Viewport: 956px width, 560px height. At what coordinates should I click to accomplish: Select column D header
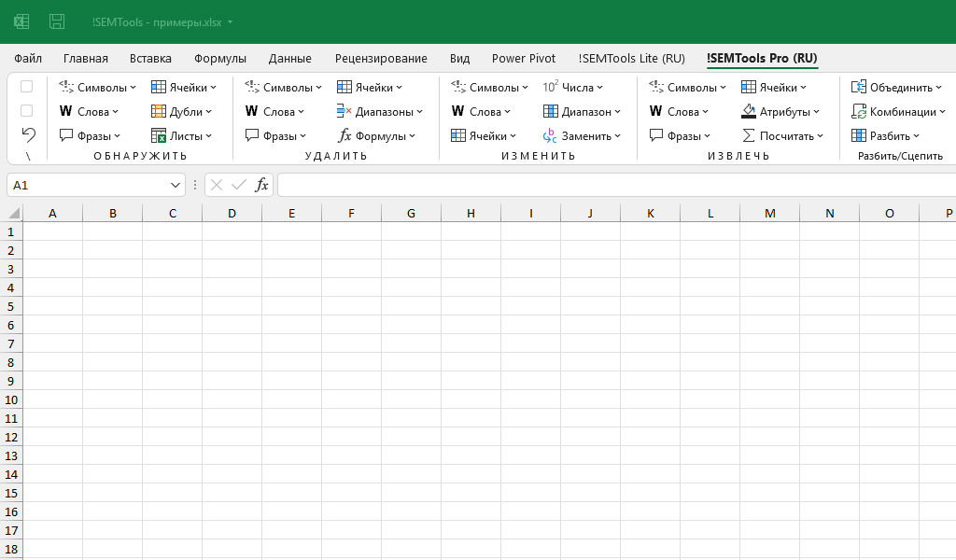point(232,214)
